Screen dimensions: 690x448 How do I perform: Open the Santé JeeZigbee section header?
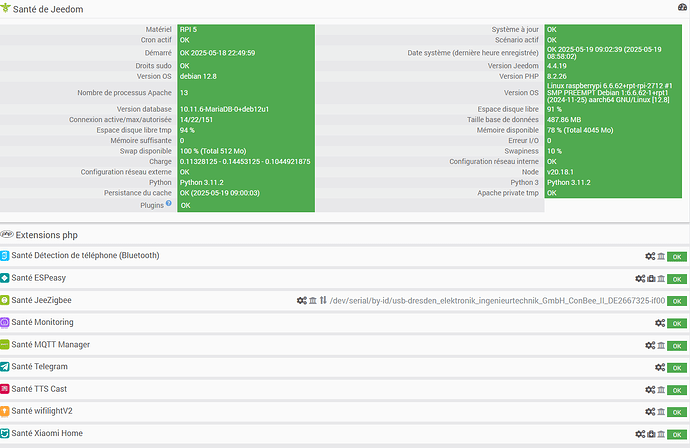pos(41,300)
